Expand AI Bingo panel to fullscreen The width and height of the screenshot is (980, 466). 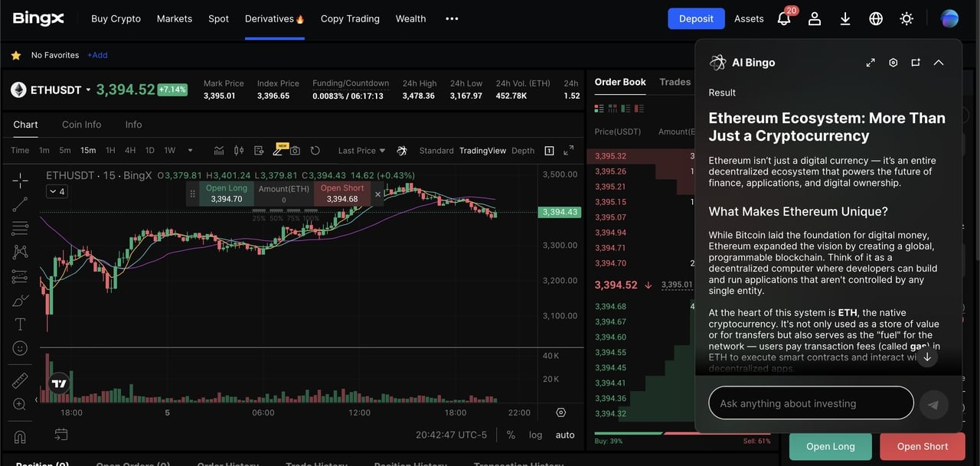(871, 63)
